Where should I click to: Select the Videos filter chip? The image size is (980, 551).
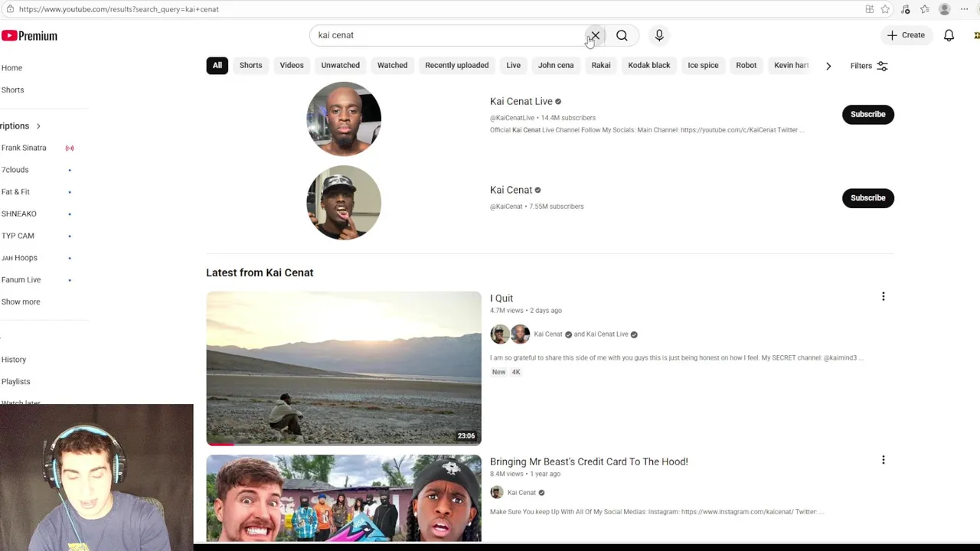click(x=292, y=65)
